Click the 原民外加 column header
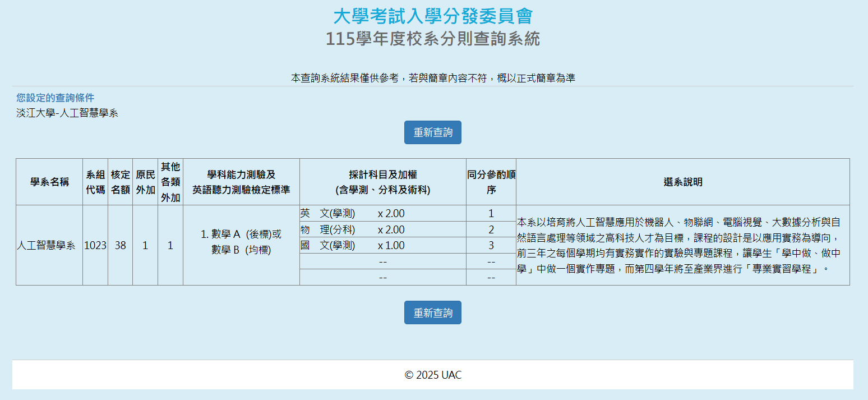868x400 pixels. (145, 182)
